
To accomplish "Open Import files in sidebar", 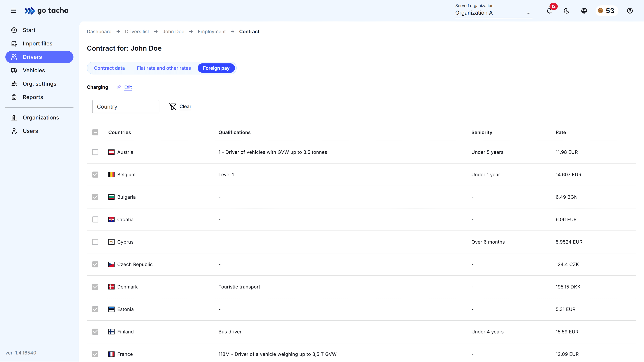I will click(38, 43).
